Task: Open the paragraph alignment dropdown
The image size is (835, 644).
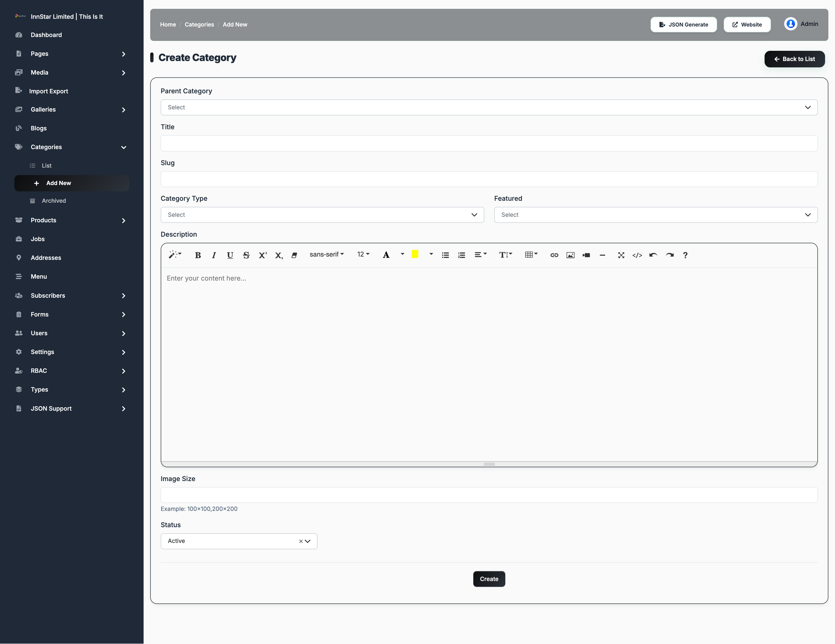Action: [480, 255]
